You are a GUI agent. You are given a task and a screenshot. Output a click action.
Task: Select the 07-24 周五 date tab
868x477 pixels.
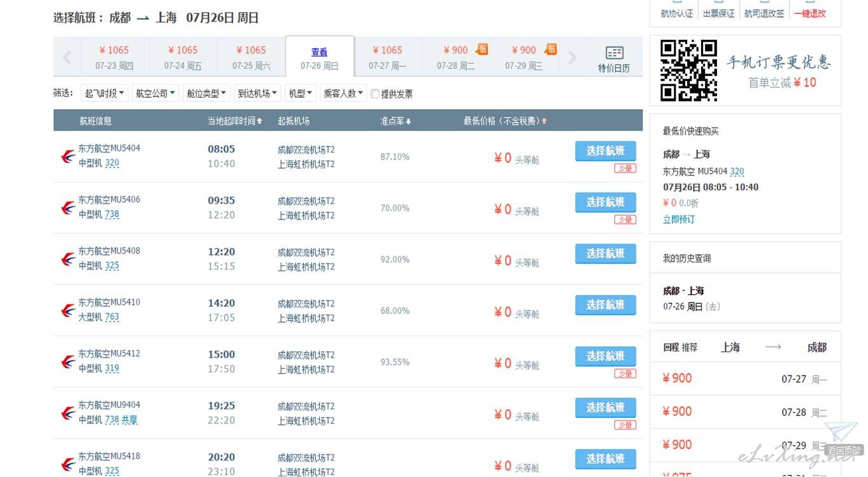pos(183,57)
